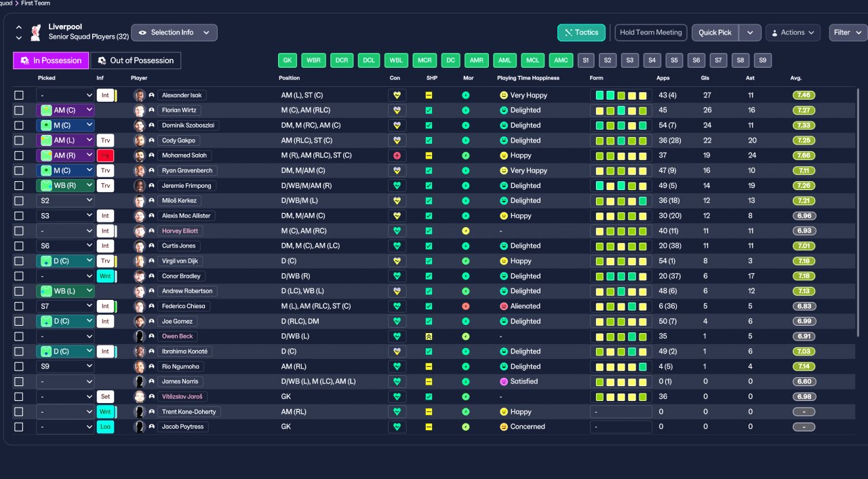Select the In Possession tab
The width and height of the screenshot is (868, 479).
51,60
